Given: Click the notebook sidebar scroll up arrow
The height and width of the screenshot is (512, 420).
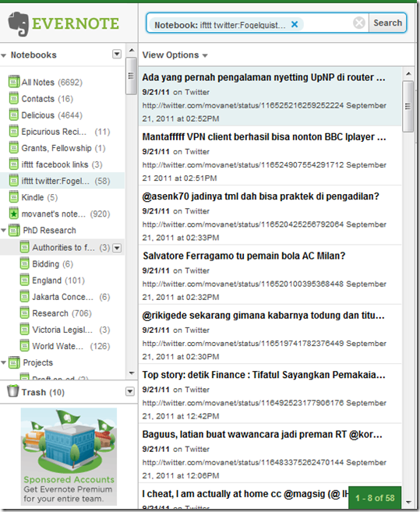Looking at the screenshot, I should click(132, 51).
